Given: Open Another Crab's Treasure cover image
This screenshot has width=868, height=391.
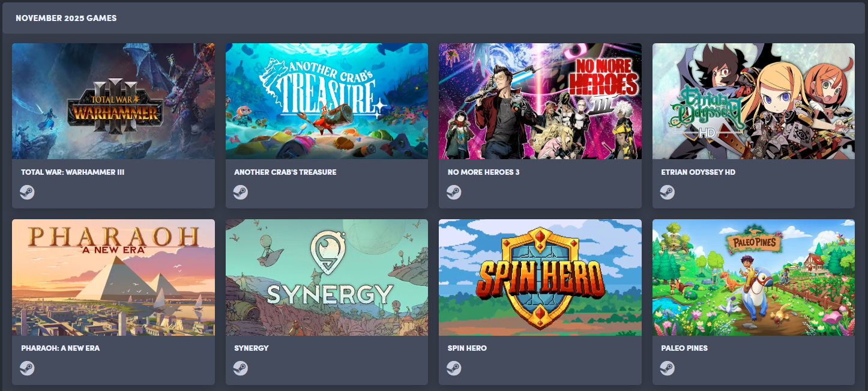Looking at the screenshot, I should pyautogui.click(x=327, y=101).
